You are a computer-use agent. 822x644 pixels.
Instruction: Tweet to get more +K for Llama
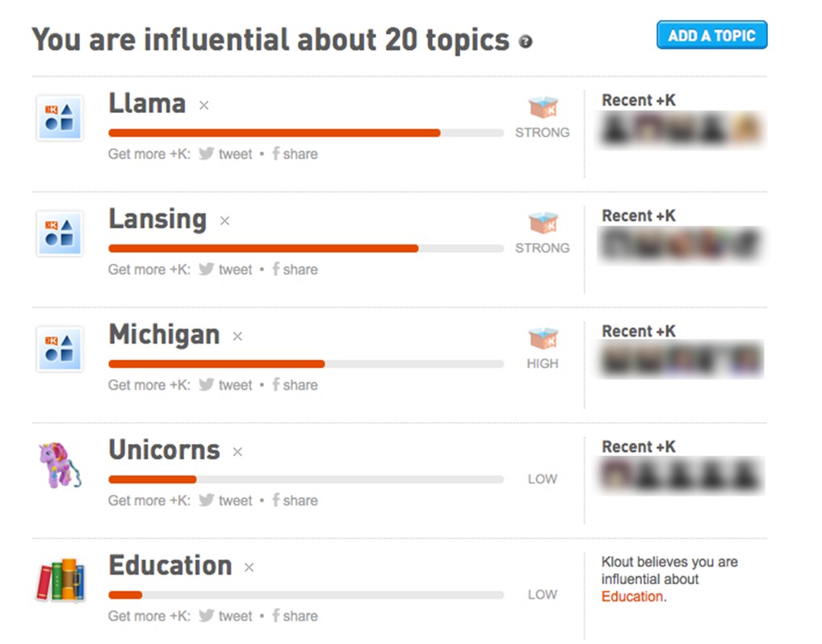[x=226, y=154]
